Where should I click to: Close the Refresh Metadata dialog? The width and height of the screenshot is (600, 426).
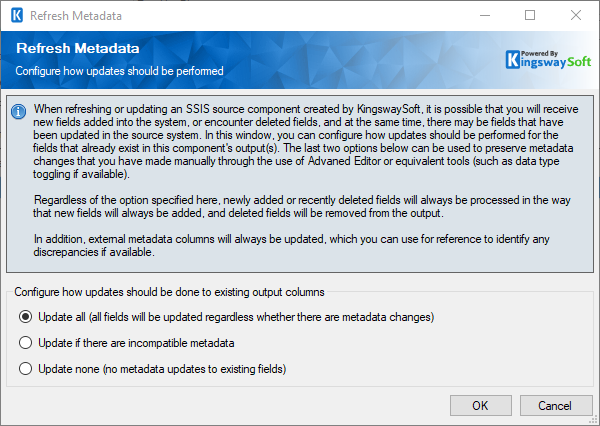click(x=576, y=16)
